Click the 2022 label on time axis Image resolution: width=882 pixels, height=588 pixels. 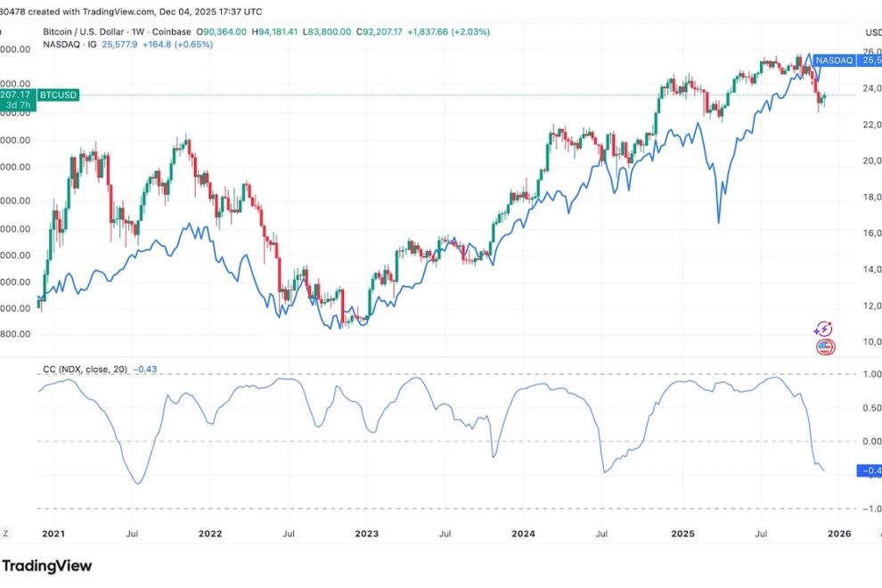click(210, 535)
